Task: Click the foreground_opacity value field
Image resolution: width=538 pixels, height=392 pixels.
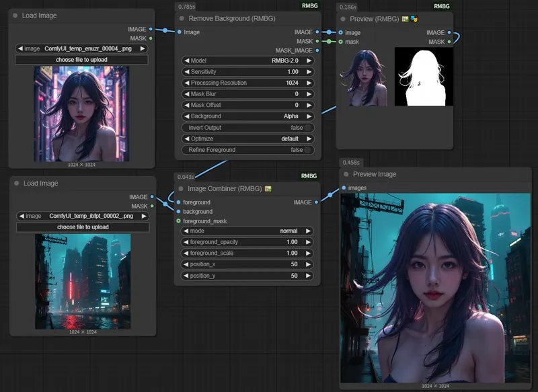Action: [x=247, y=242]
